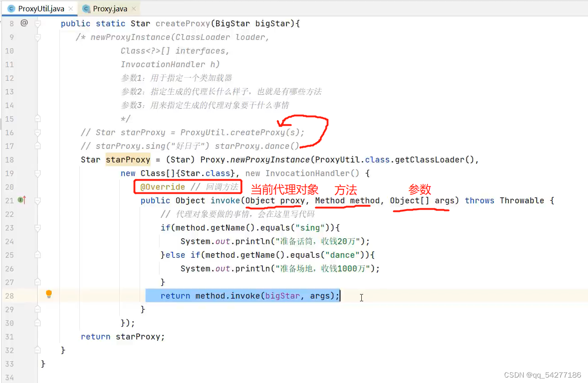This screenshot has height=383, width=588.
Task: Open the light bulb quick-fix on line 28
Action: coord(49,295)
